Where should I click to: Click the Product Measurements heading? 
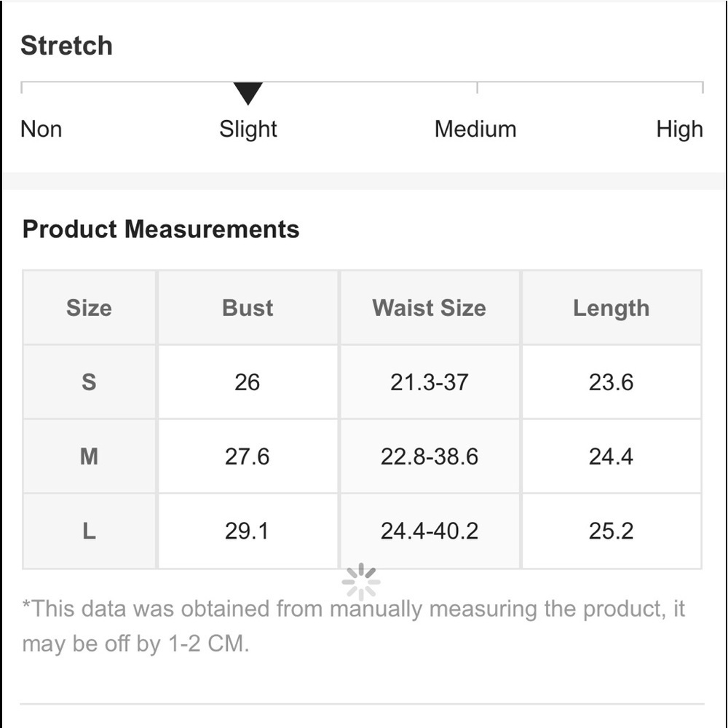pos(161,229)
